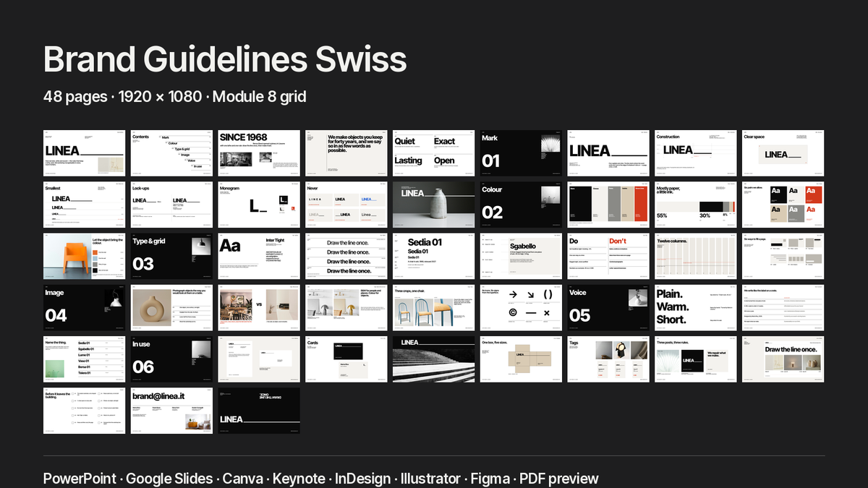Open the Mostly paper, a little ink slide
Screen dimensions: 868x488
coord(696,205)
